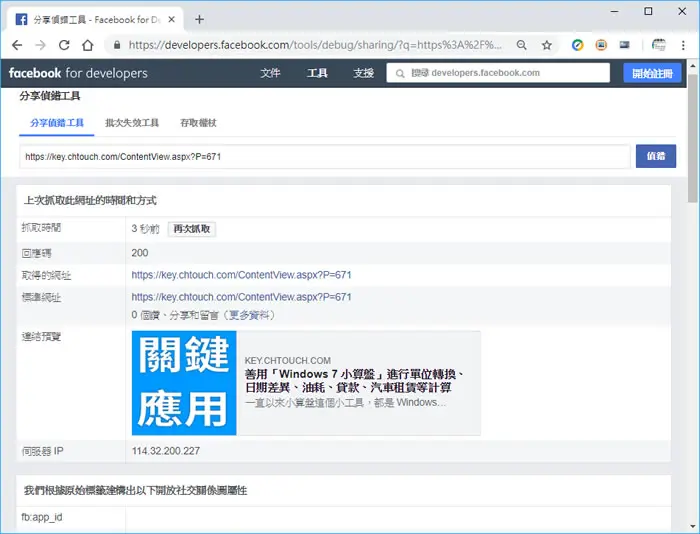Image resolution: width=700 pixels, height=534 pixels.
Task: Reload the page with refresh icon
Action: pyautogui.click(x=64, y=45)
